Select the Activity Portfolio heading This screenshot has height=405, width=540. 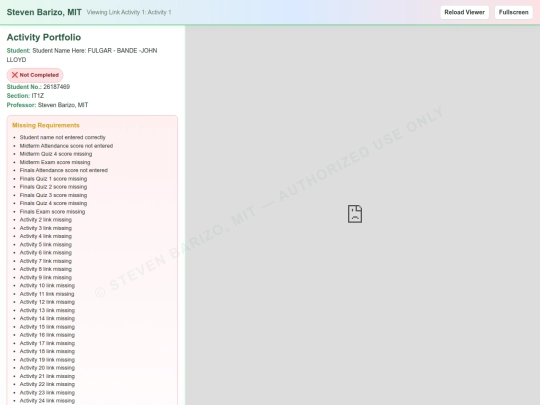tap(44, 37)
